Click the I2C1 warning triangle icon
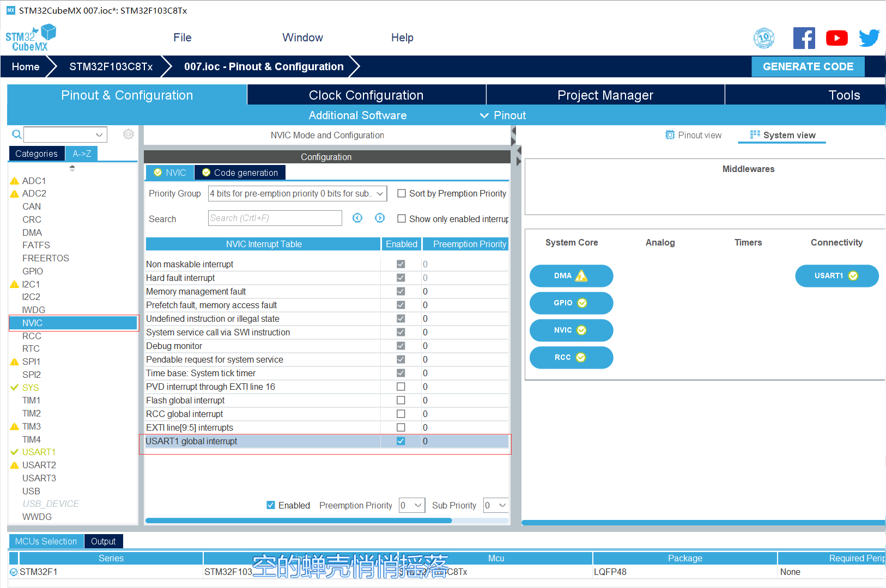 15,284
